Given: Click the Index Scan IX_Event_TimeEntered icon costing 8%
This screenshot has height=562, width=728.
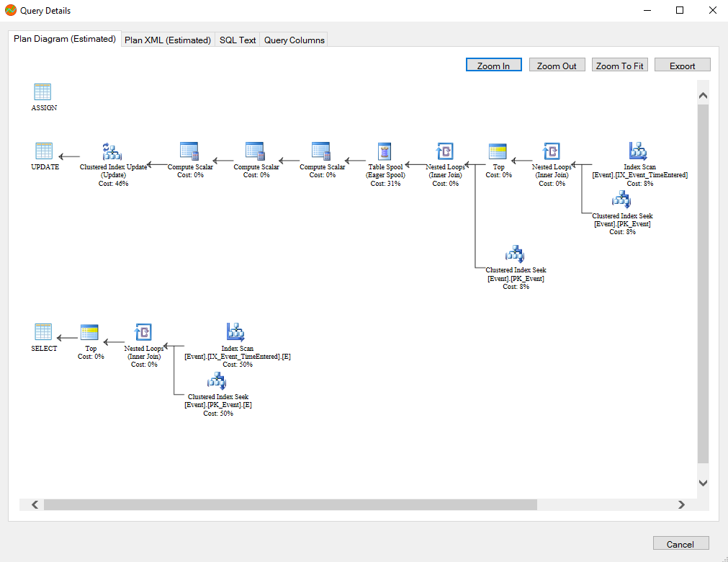Looking at the screenshot, I should (x=639, y=151).
